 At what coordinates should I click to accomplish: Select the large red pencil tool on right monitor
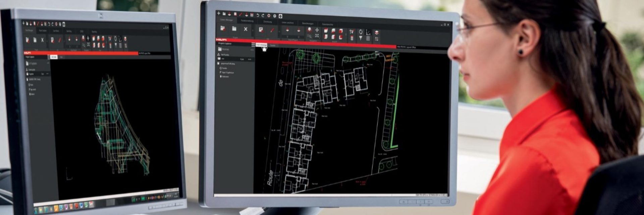[x=272, y=30]
